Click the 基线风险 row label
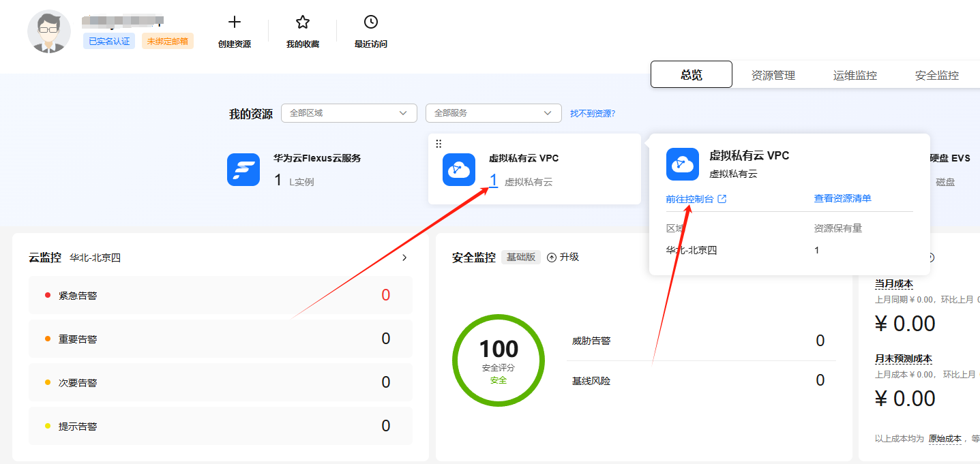Screen dimensions: 980x464 591,380
